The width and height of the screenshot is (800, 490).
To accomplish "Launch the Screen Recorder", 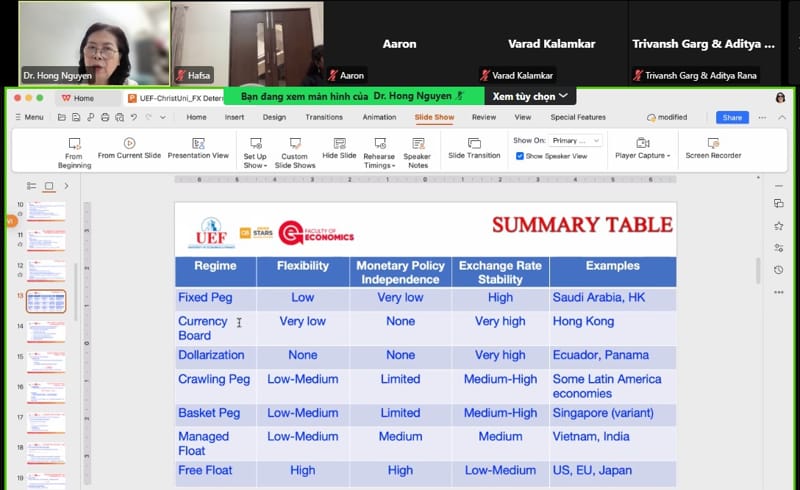I will (713, 149).
